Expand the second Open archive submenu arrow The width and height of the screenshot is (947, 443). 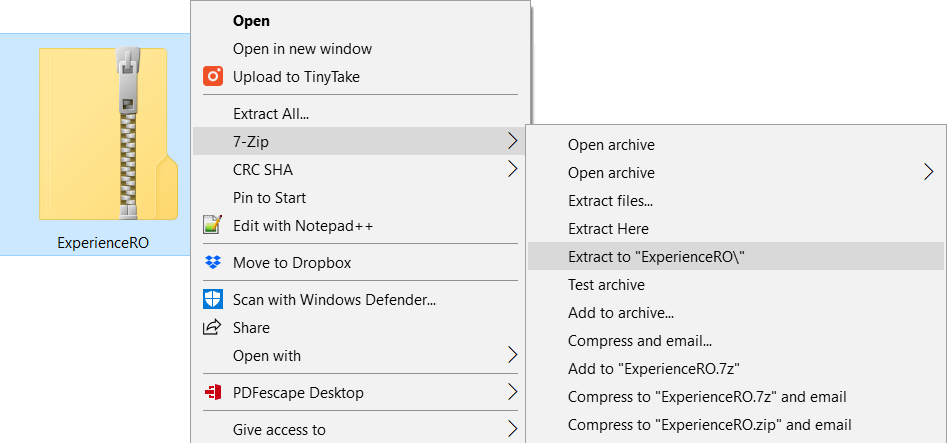tap(929, 172)
